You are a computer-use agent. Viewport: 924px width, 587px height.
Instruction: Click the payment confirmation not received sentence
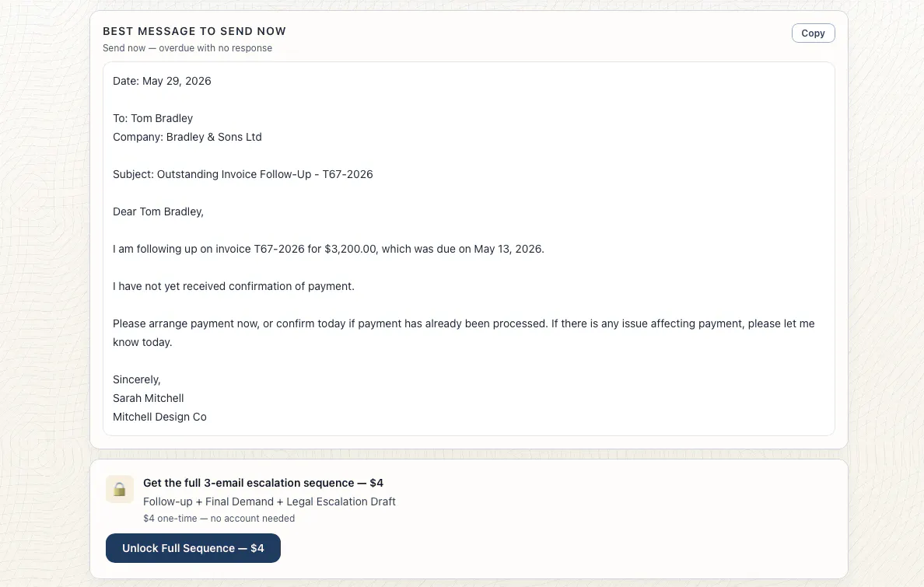point(234,286)
